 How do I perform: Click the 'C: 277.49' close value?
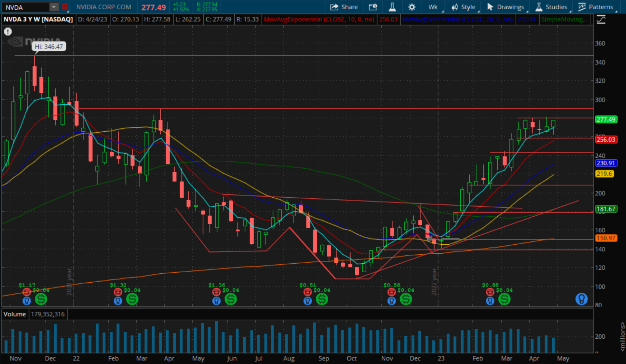click(x=218, y=19)
